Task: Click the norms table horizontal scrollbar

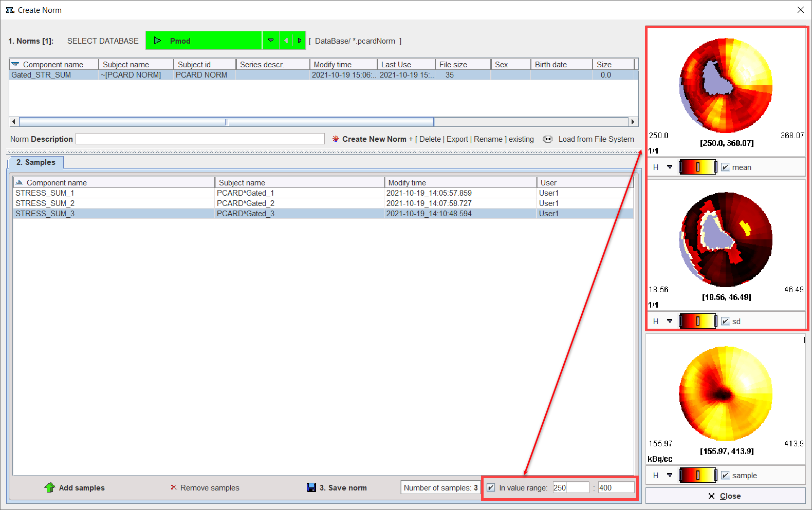Action: coord(226,122)
